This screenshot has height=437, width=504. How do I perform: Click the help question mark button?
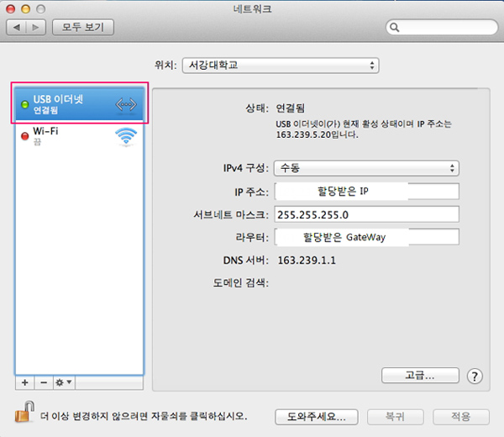pyautogui.click(x=475, y=376)
